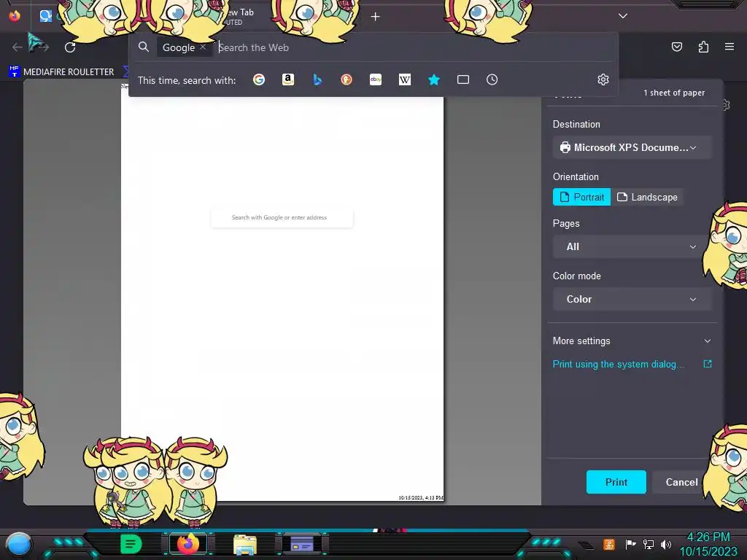
Task: Switch to Firefox in the taskbar
Action: pos(187,544)
